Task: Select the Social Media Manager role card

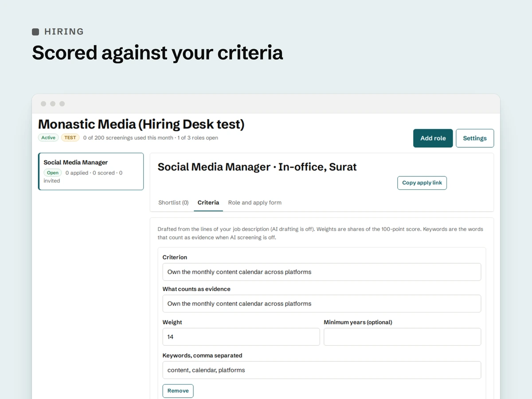Action: click(x=91, y=172)
